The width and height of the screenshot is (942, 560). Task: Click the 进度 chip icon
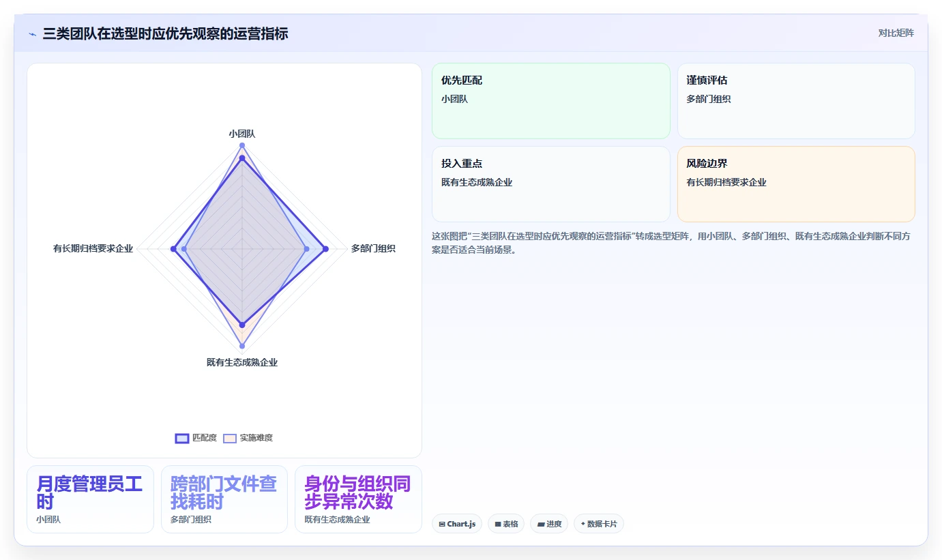(541, 524)
